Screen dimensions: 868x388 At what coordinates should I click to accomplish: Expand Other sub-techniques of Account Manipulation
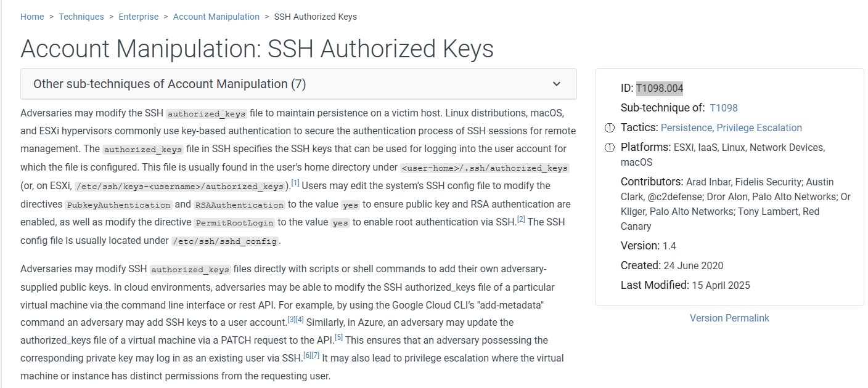(170, 84)
